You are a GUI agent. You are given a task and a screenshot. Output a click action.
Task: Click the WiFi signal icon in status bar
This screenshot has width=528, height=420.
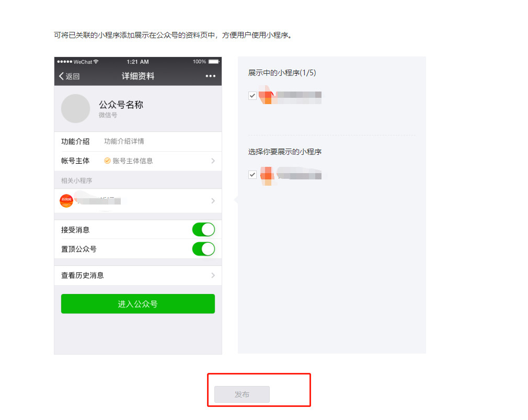click(96, 62)
